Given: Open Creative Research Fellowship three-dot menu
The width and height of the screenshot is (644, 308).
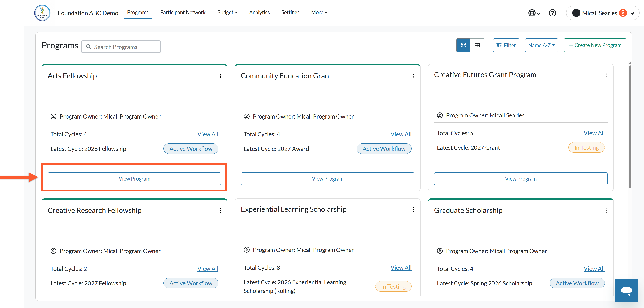Looking at the screenshot, I should click(x=220, y=210).
